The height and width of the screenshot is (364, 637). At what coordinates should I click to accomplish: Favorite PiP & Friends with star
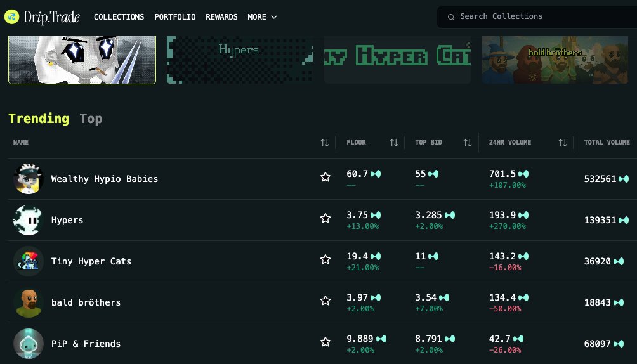tap(325, 342)
